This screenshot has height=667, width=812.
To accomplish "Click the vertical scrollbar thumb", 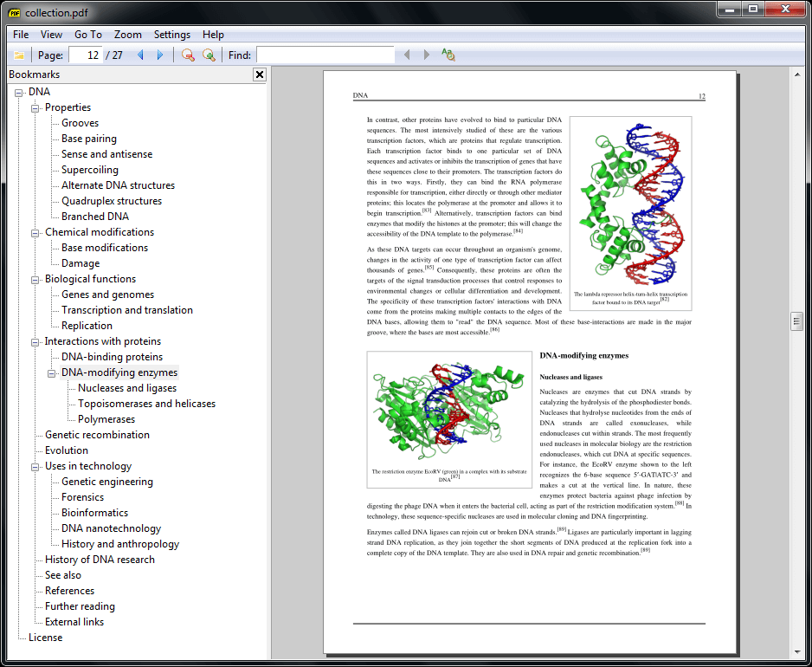I will click(797, 321).
